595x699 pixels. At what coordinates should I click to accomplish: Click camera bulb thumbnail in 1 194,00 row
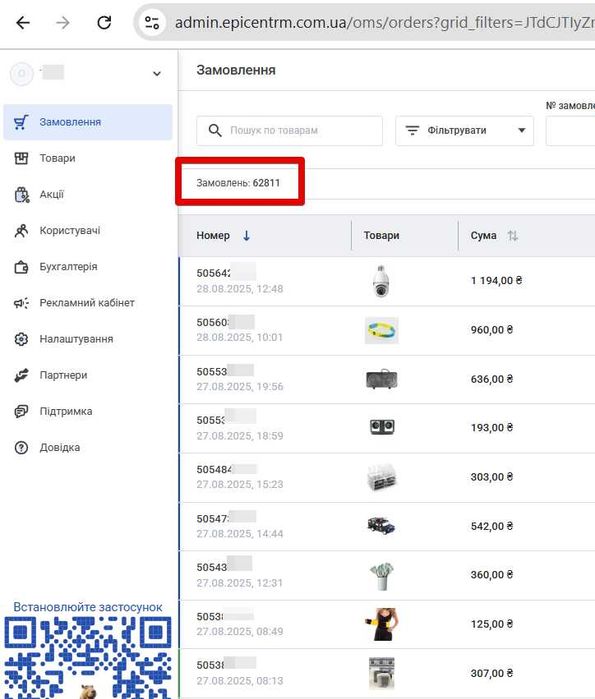[x=381, y=281]
